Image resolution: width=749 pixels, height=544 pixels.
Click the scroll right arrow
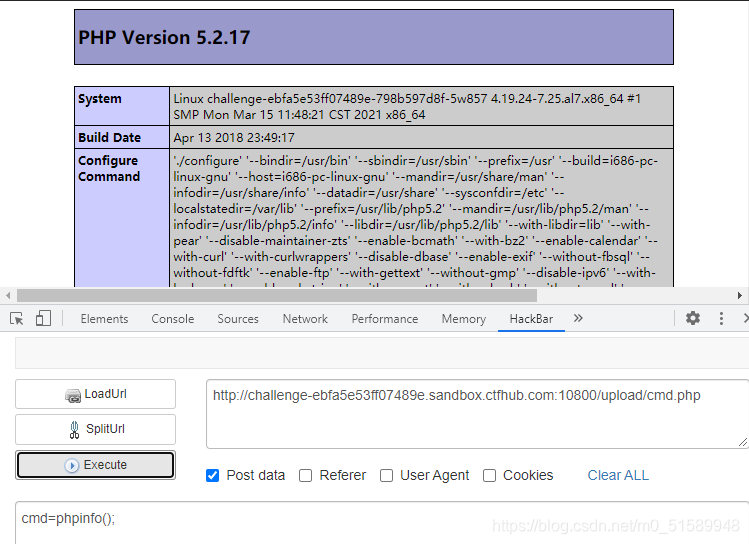[739, 296]
